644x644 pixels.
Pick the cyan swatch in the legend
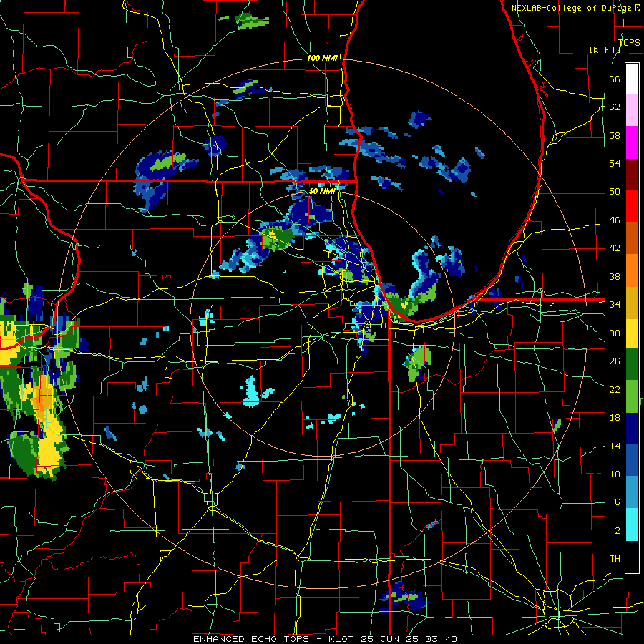[632, 525]
